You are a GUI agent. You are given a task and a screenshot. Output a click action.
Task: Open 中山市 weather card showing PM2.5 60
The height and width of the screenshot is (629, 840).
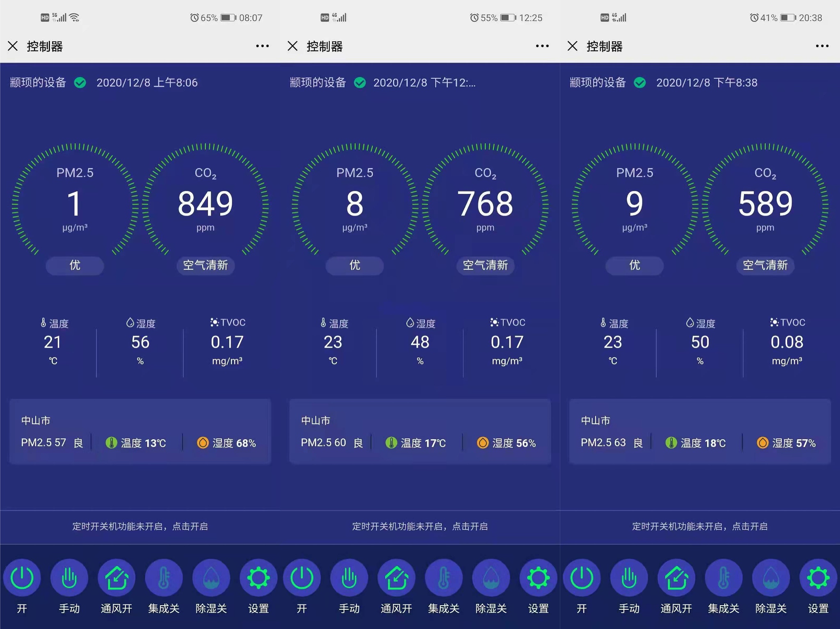point(420,431)
